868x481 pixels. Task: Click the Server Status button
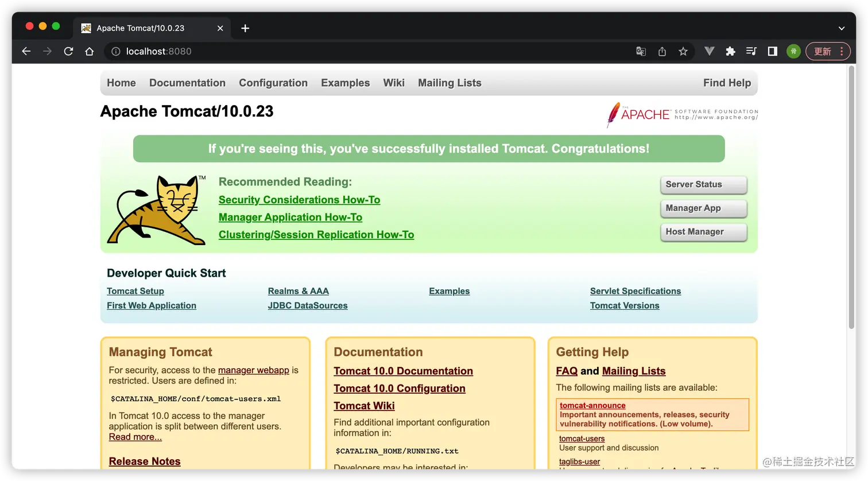tap(704, 185)
